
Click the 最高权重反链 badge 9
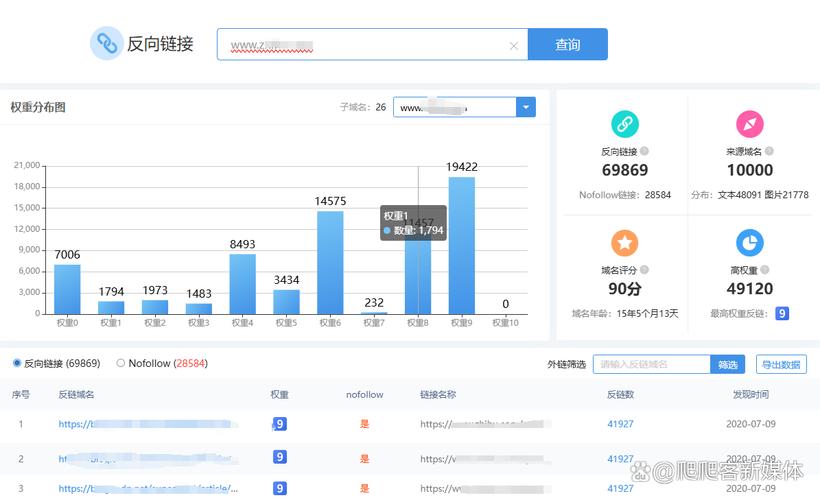coord(782,313)
